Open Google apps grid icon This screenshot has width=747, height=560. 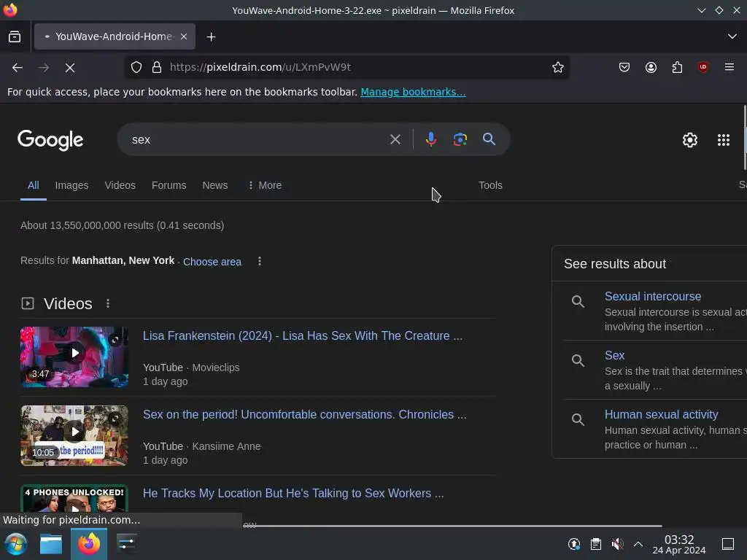(x=724, y=140)
